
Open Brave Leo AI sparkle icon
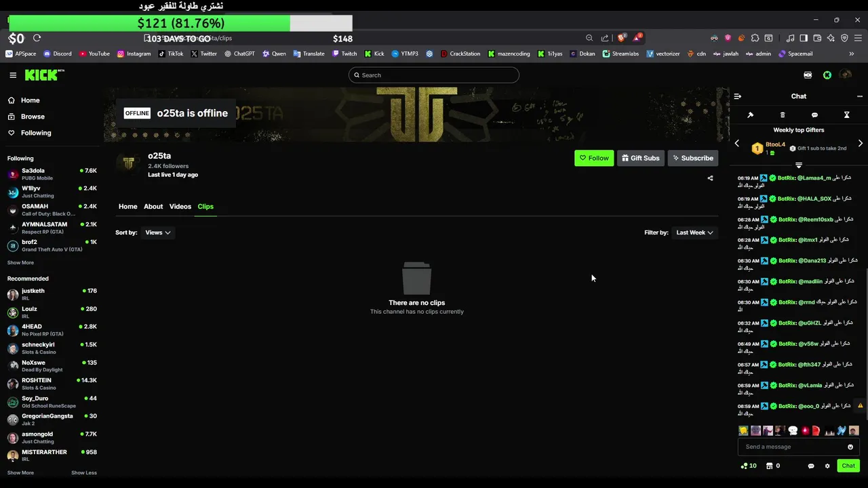click(831, 38)
